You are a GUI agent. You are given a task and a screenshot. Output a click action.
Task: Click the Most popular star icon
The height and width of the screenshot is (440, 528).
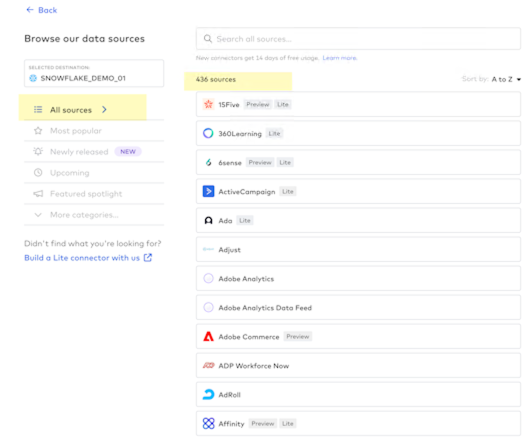coord(38,131)
